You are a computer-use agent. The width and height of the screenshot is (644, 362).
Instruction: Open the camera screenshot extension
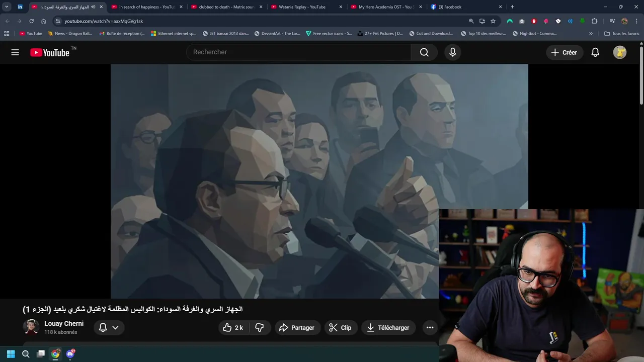point(522,21)
